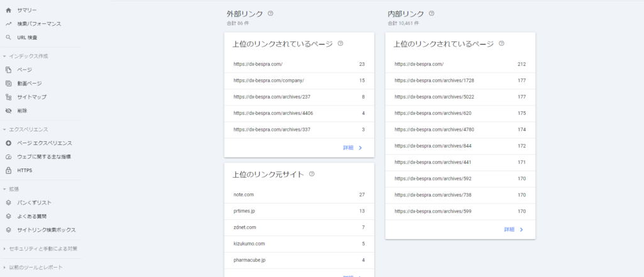This screenshot has height=277, width=644.
Task: Select internal row archives/599
Action: click(x=460, y=212)
